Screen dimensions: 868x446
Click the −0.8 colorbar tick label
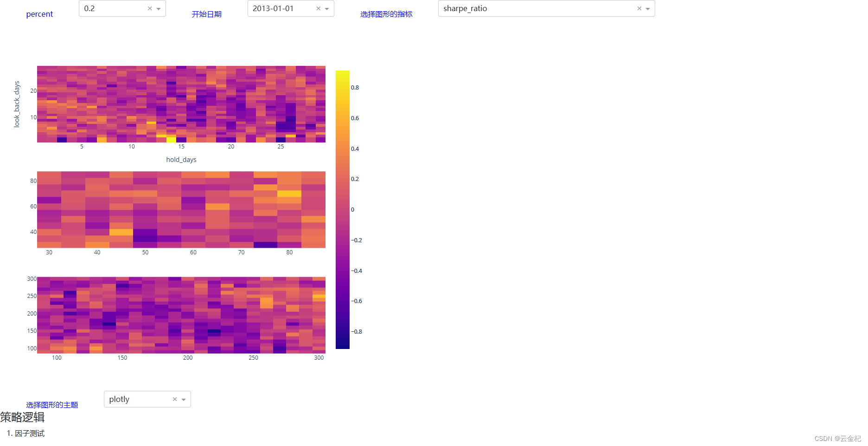pos(357,332)
